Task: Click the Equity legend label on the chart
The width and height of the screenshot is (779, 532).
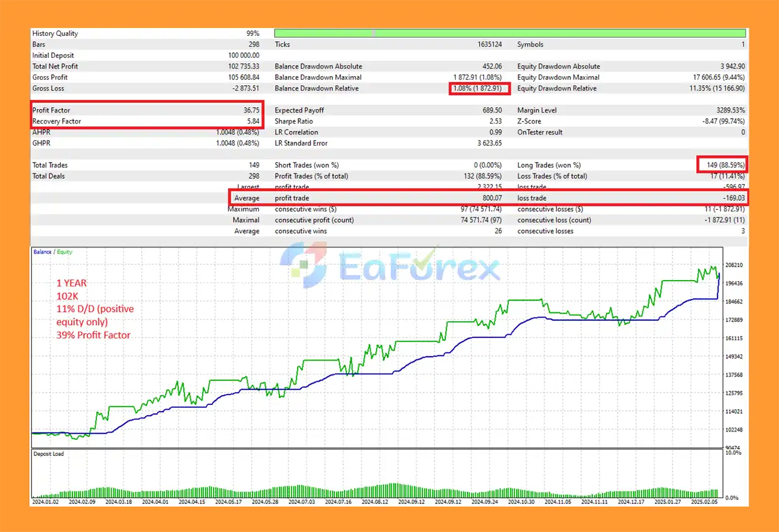Action: click(65, 252)
